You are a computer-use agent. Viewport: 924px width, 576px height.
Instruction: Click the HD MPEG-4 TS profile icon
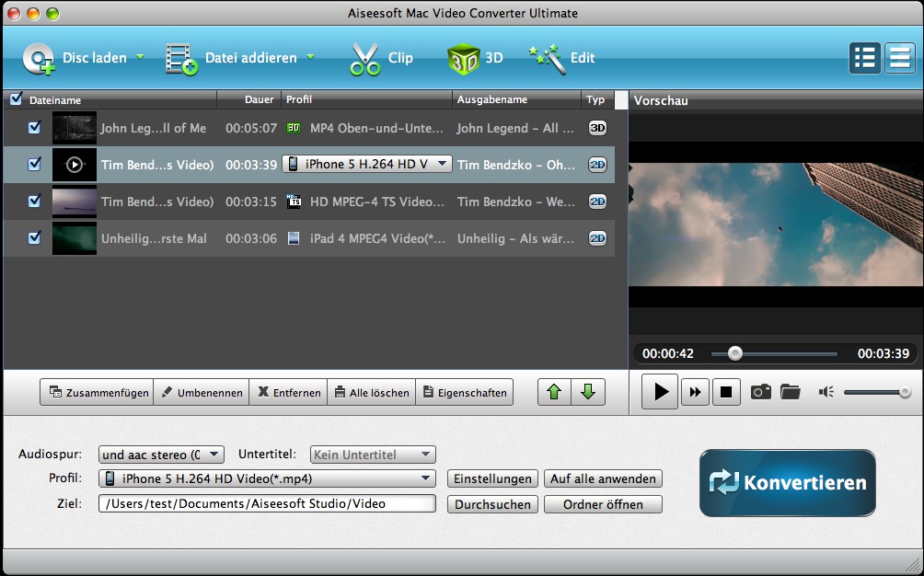pyautogui.click(x=294, y=202)
